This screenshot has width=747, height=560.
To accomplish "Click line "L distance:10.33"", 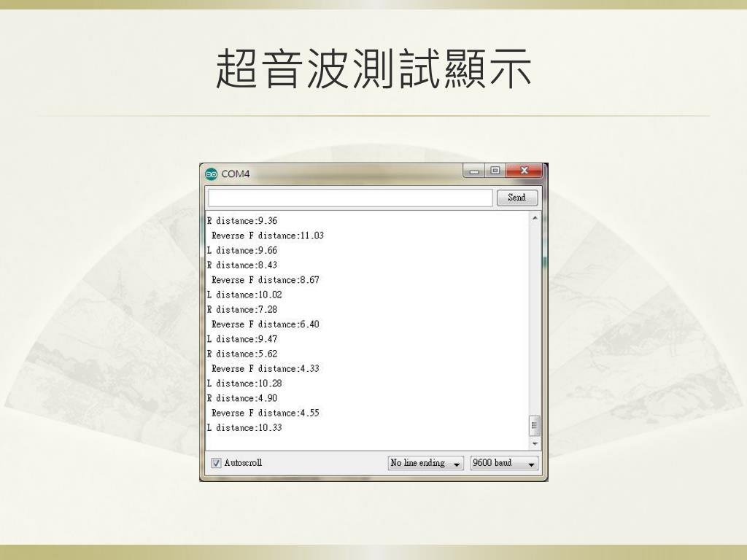I will pyautogui.click(x=244, y=427).
